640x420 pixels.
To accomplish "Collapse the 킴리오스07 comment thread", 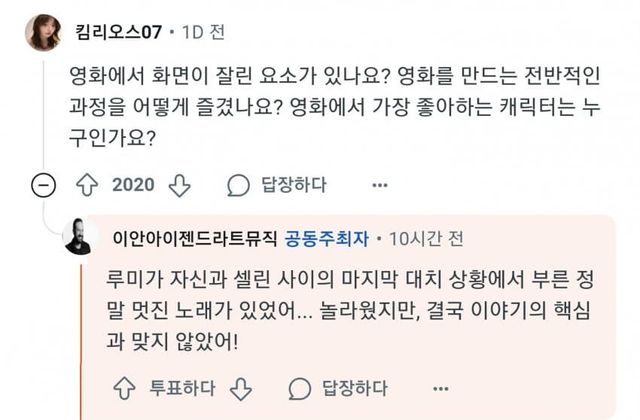I will pyautogui.click(x=43, y=185).
